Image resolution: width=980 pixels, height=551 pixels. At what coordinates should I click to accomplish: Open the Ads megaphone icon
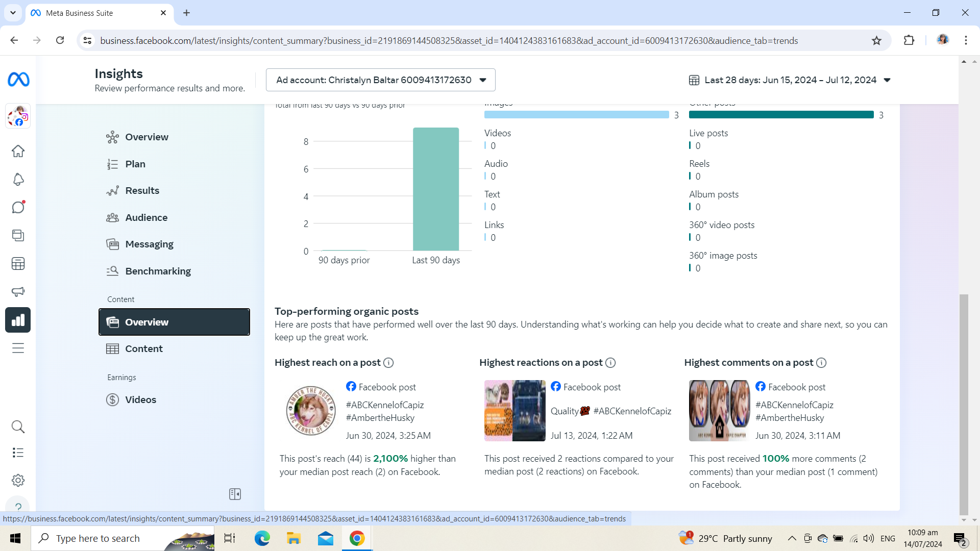tap(18, 292)
